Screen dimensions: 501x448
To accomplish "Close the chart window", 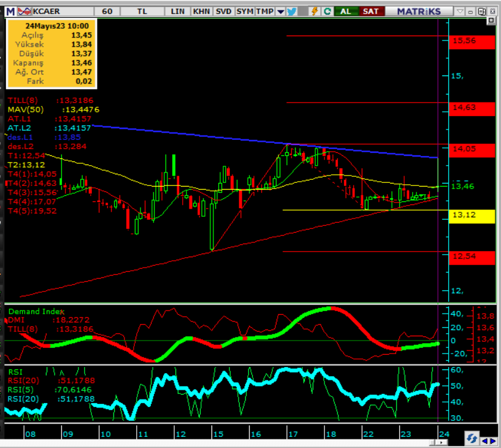I will [x=492, y=12].
